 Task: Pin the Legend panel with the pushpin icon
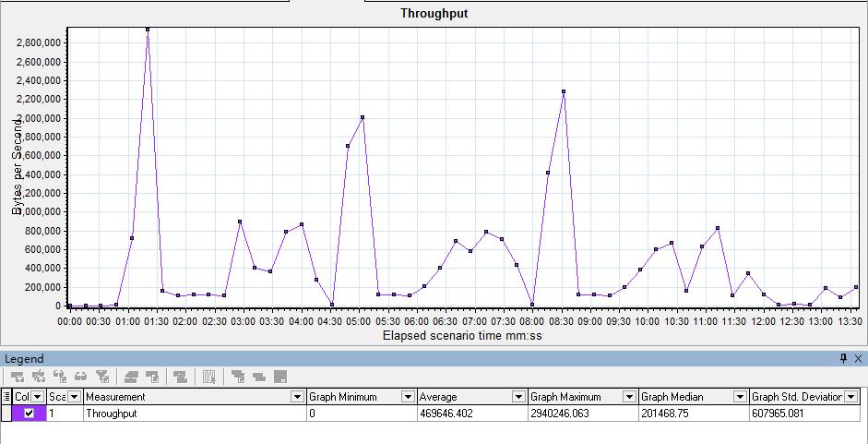pyautogui.click(x=843, y=358)
